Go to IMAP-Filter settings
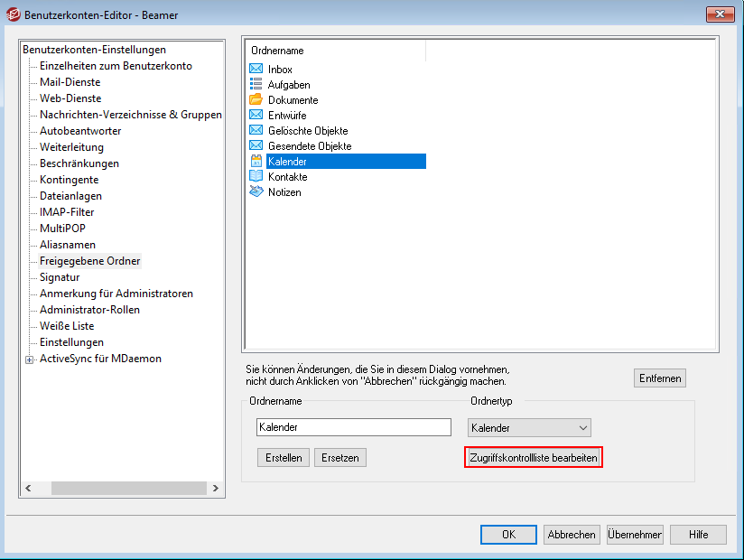 coord(67,212)
